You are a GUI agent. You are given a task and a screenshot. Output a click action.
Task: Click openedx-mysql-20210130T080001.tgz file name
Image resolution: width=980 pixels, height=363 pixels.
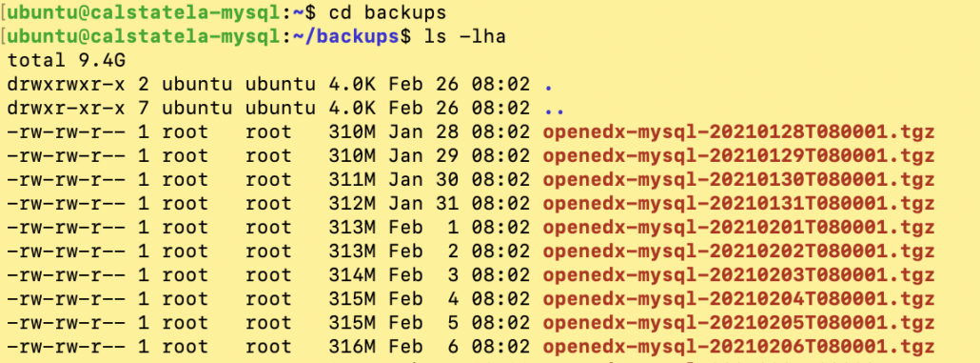click(x=738, y=180)
